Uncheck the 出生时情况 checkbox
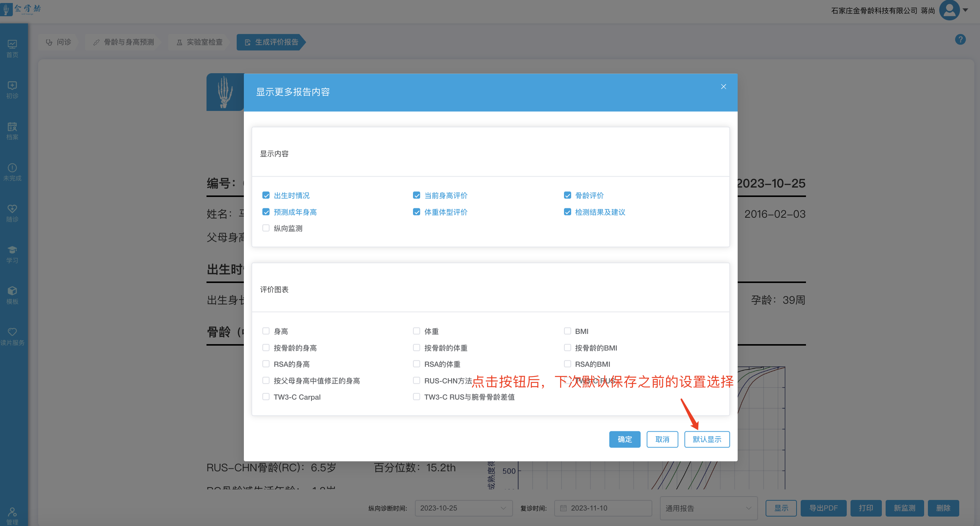This screenshot has width=980, height=526. 266,195
